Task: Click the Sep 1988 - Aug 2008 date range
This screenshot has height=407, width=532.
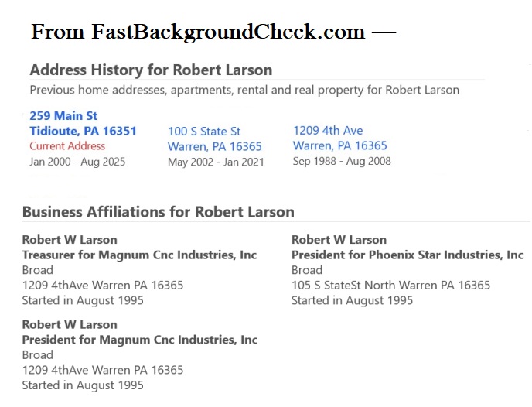Action: pyautogui.click(x=342, y=161)
